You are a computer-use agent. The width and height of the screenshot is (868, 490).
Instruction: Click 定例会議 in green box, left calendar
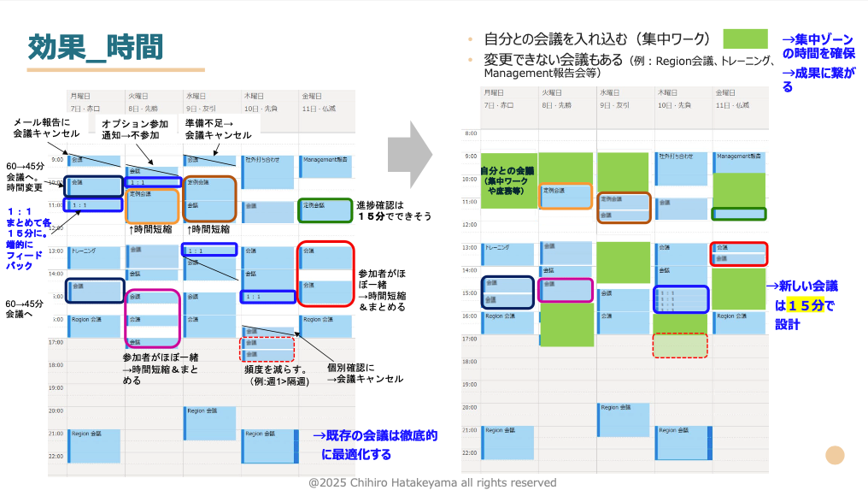(x=325, y=210)
